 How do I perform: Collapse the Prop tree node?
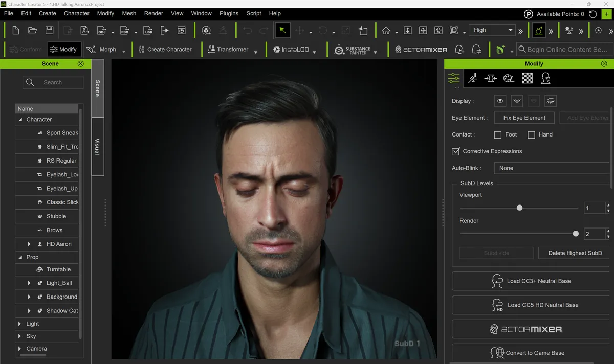click(x=20, y=257)
